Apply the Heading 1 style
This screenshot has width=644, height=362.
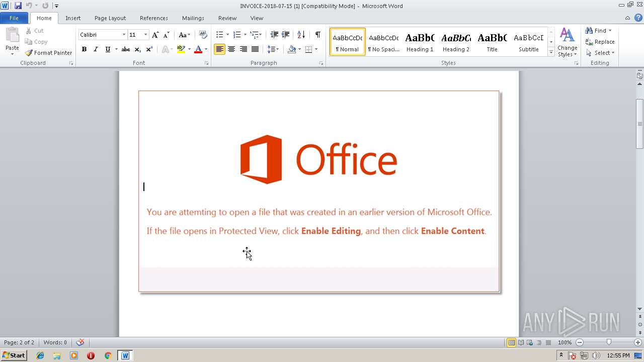(x=420, y=42)
